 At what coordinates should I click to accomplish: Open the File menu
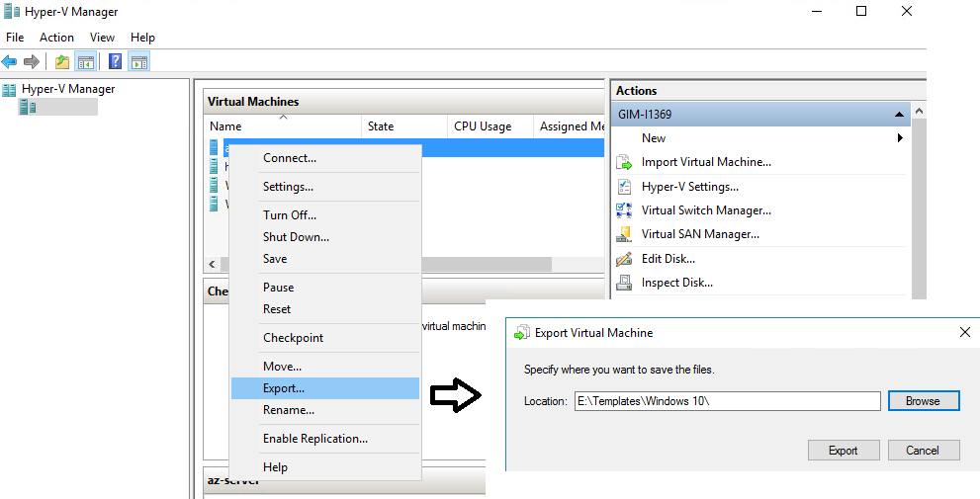click(15, 38)
